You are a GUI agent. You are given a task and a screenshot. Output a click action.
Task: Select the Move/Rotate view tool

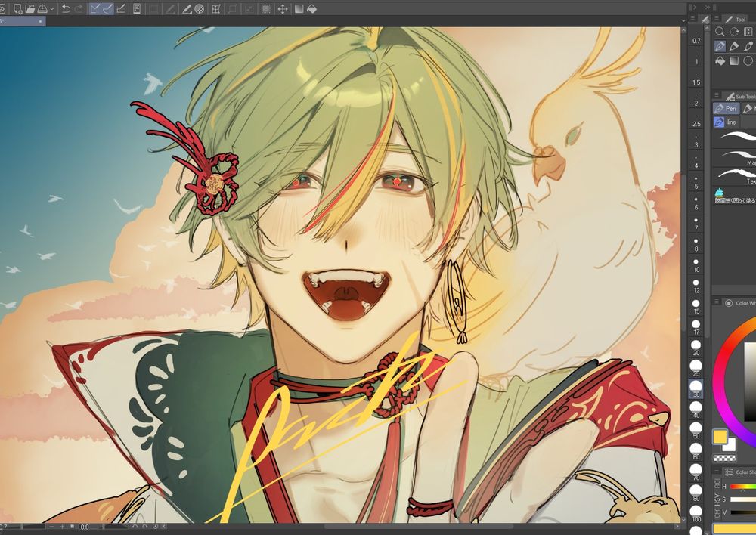(x=734, y=32)
